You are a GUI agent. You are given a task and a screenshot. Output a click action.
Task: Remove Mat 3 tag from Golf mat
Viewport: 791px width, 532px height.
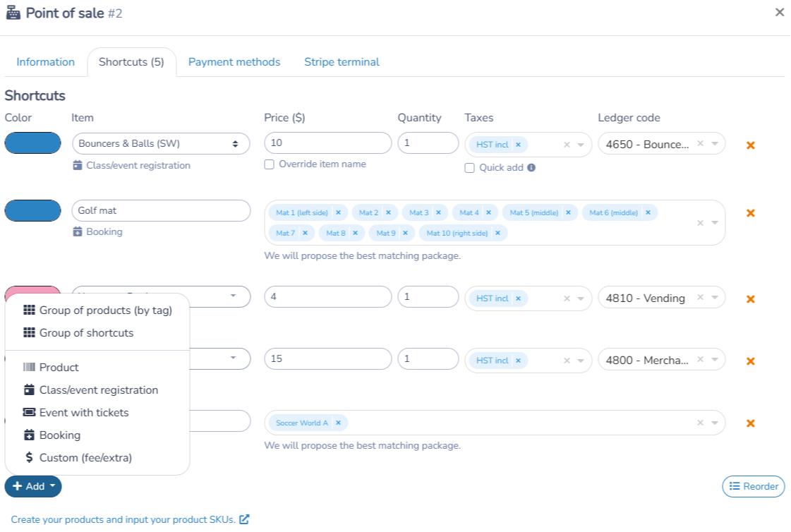(438, 213)
